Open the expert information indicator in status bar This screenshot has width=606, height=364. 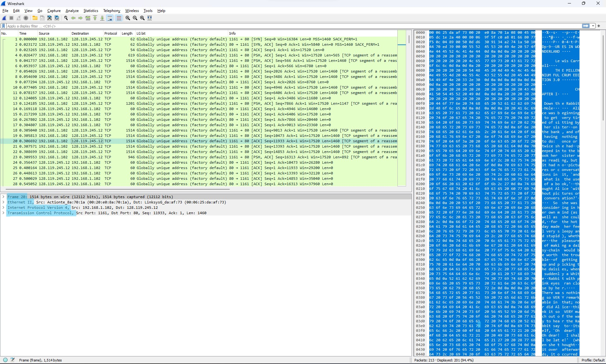(x=5, y=360)
